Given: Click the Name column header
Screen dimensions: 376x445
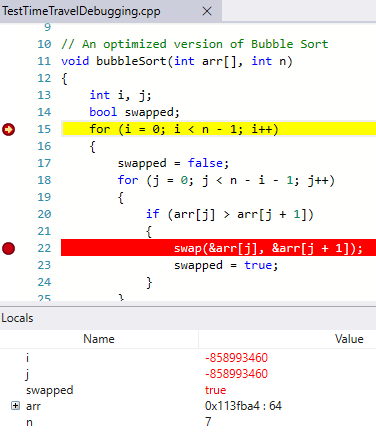Looking at the screenshot, I should click(x=99, y=339).
